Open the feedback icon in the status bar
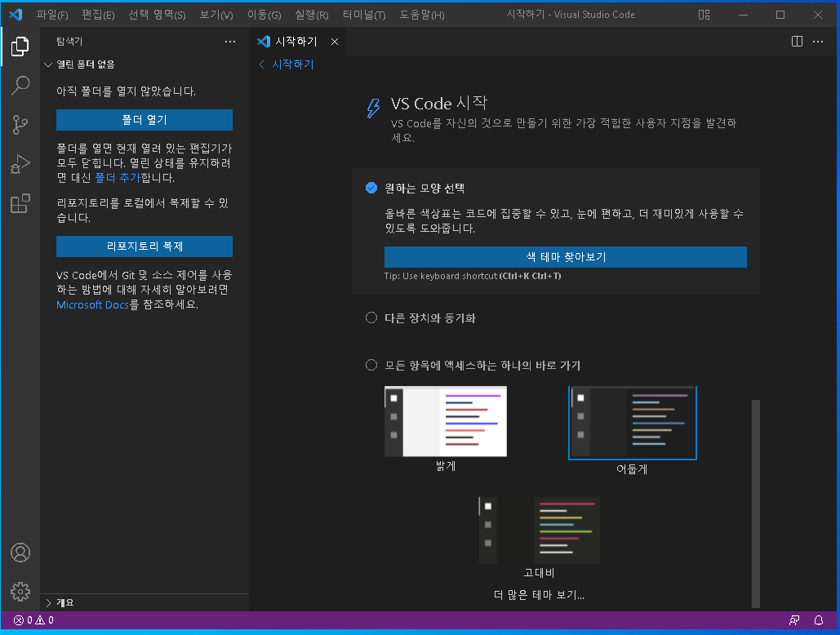This screenshot has width=840, height=635. click(794, 620)
